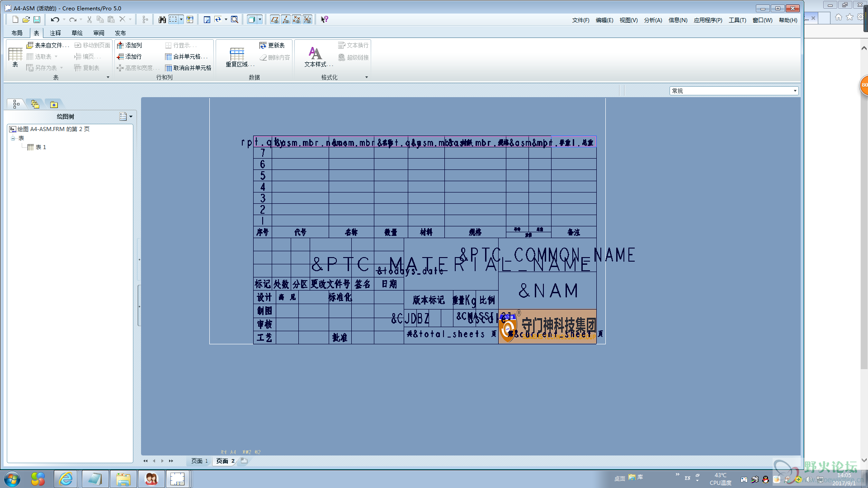Screen dimensions: 868x488
Task: Expand the 格式化 group arrow
Action: point(366,77)
